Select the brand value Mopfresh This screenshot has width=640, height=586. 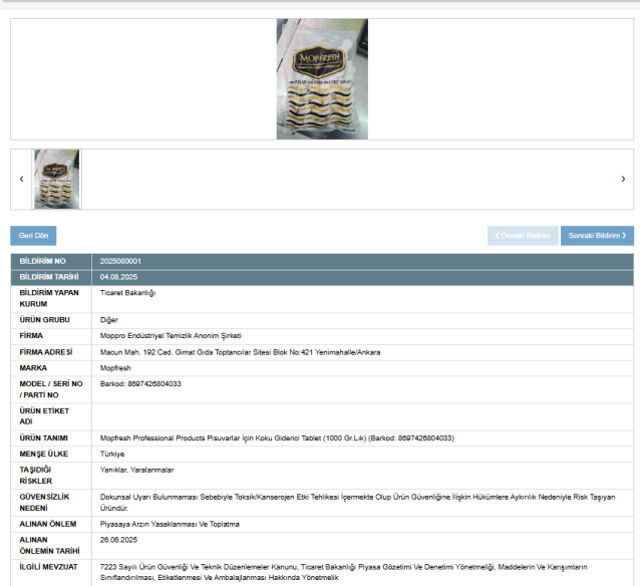click(x=117, y=367)
